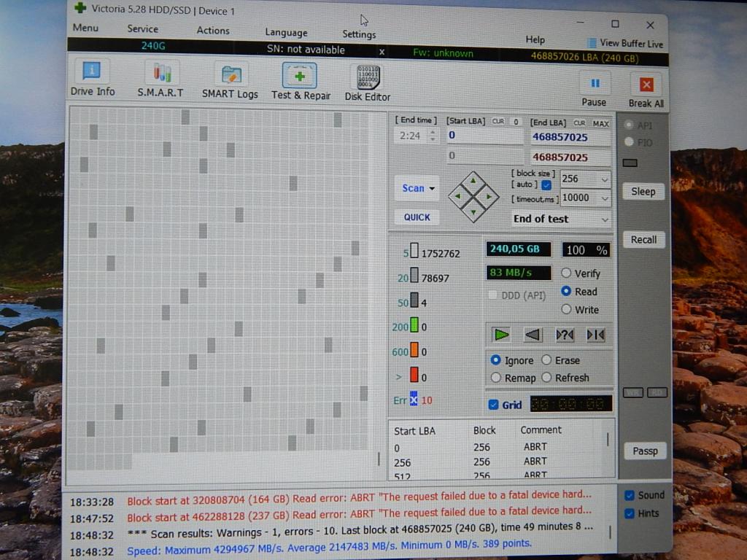This screenshot has height=560, width=747.
Task: Click the Victoria green cross app icon
Action: point(80,7)
